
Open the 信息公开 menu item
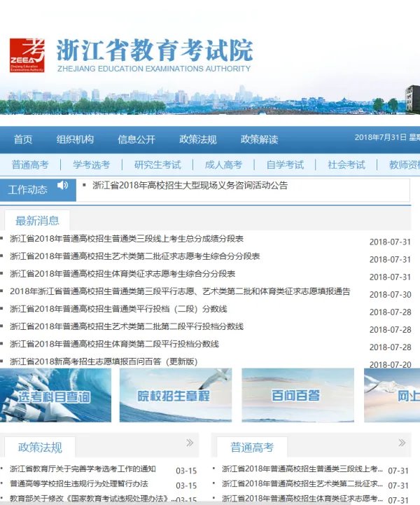(x=136, y=139)
